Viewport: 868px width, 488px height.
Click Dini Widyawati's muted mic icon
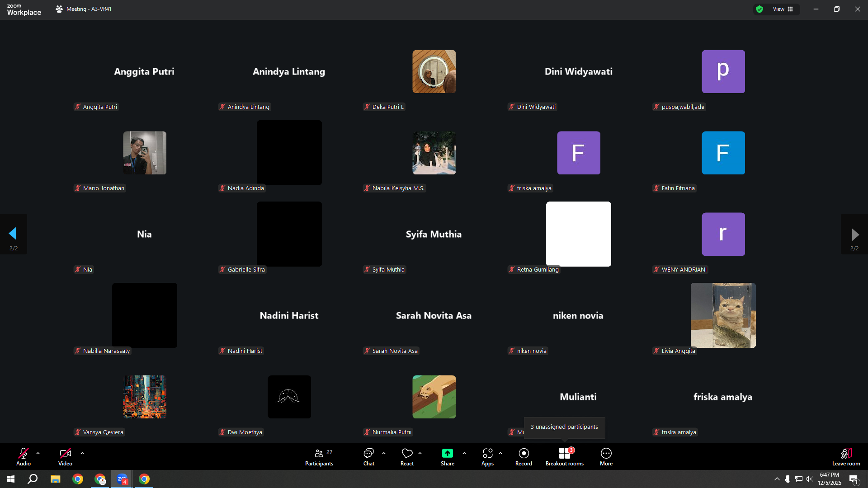click(x=512, y=107)
